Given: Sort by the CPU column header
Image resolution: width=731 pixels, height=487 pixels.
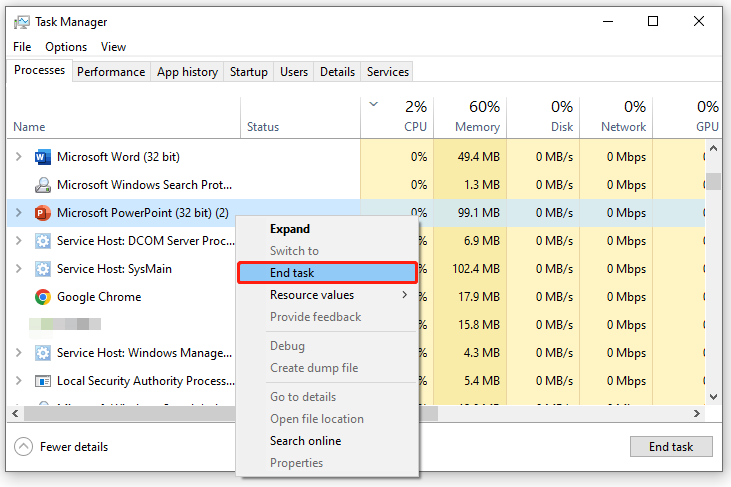Looking at the screenshot, I should 397,117.
